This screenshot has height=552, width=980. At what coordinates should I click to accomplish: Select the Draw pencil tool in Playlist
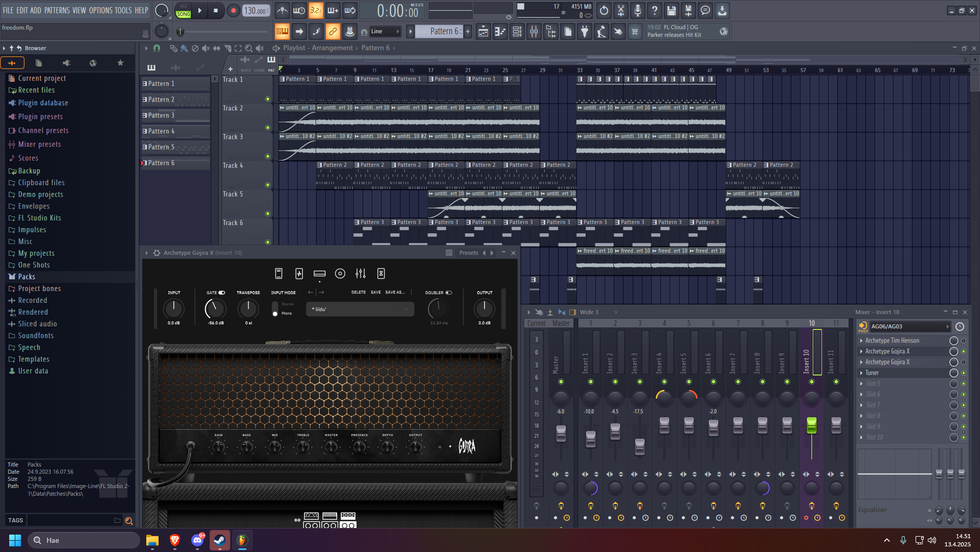pos(173,48)
